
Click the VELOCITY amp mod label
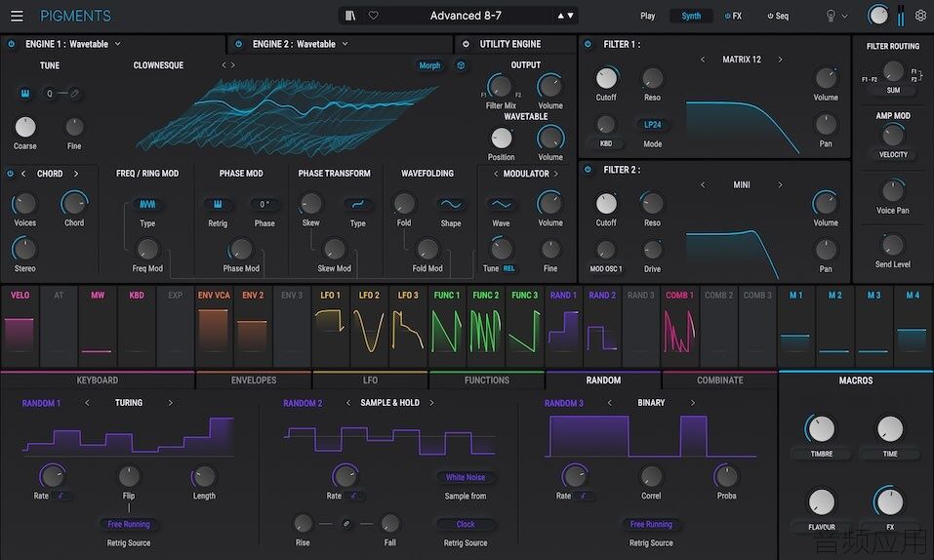[x=893, y=155]
